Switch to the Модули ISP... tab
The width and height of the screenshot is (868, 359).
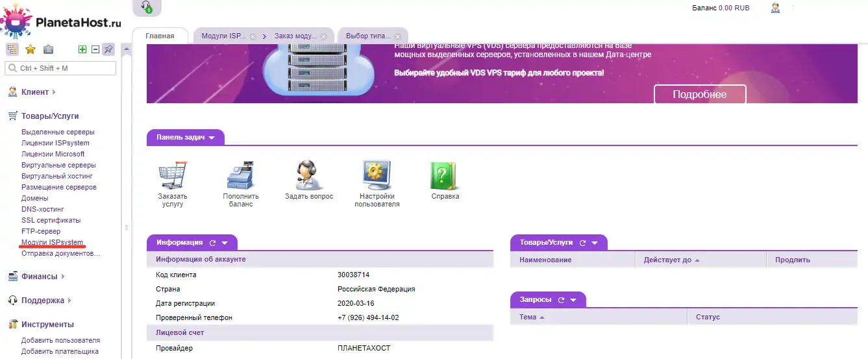[223, 36]
